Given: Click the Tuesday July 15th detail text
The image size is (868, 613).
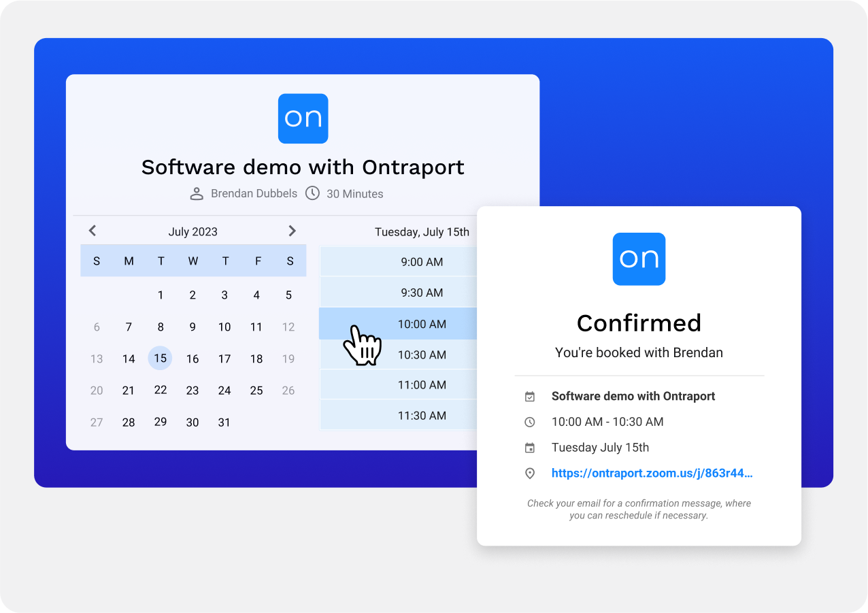Looking at the screenshot, I should (x=600, y=448).
